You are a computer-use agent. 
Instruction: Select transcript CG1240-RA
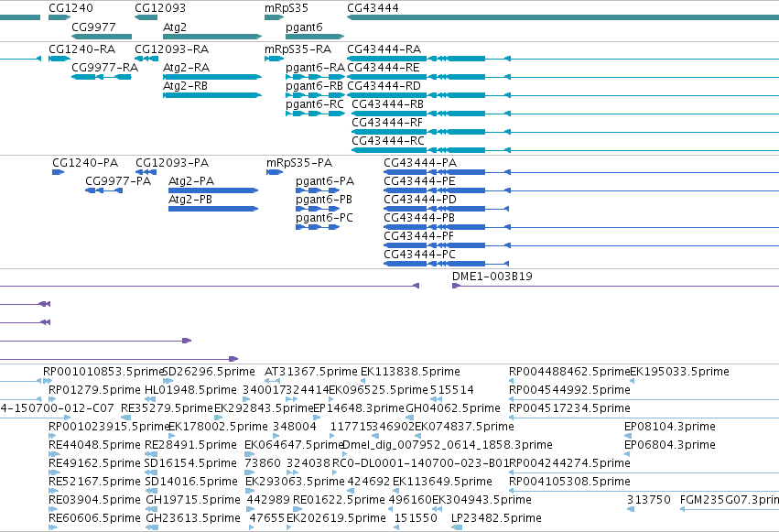tap(60, 59)
